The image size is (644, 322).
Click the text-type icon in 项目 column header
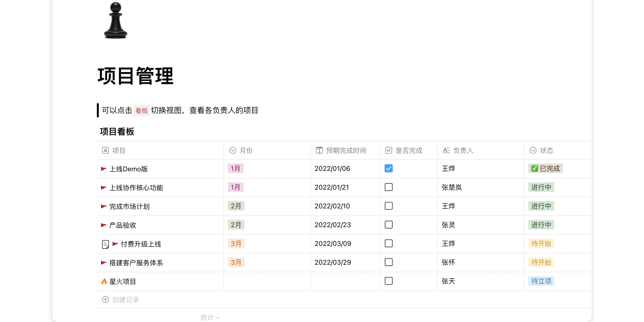point(105,150)
